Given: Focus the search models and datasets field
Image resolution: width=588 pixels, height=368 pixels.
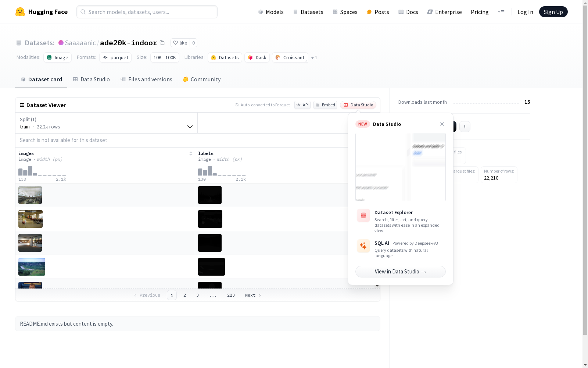Looking at the screenshot, I should point(147,12).
